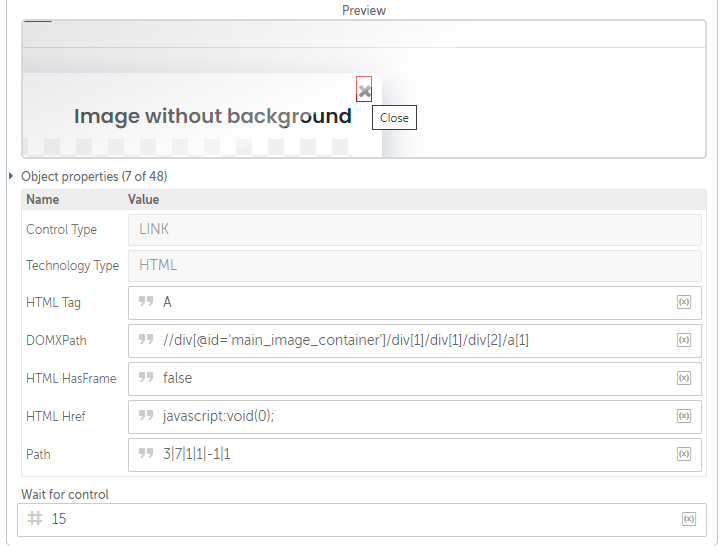Click variable icon in Wait for control field
Image resolution: width=723 pixels, height=546 pixels.
click(689, 519)
